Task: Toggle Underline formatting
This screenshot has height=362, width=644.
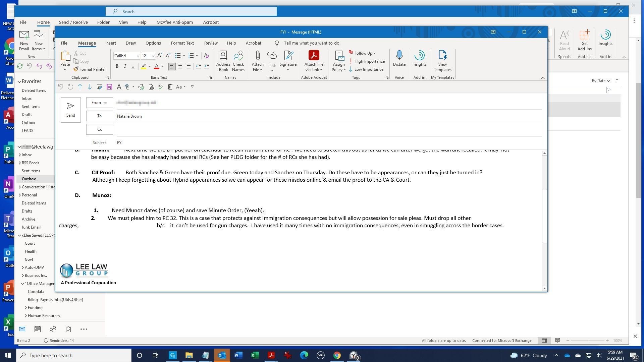Action: tap(133, 66)
